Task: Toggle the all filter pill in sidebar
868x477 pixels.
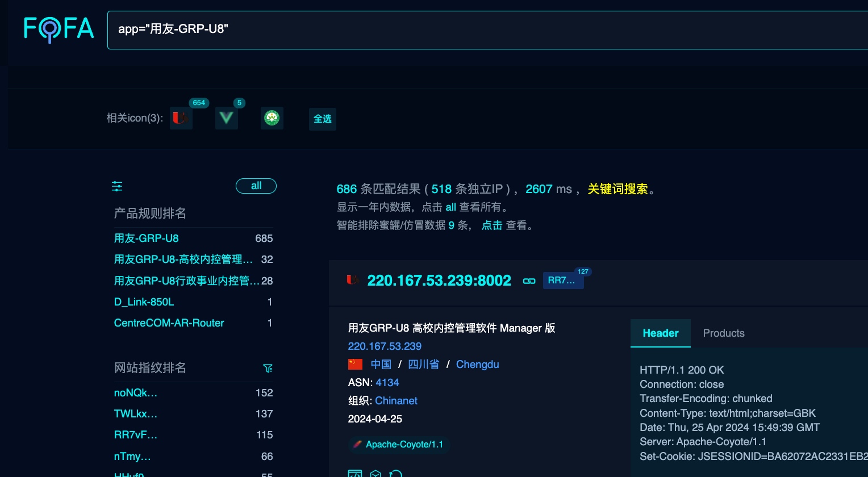Action: [256, 186]
